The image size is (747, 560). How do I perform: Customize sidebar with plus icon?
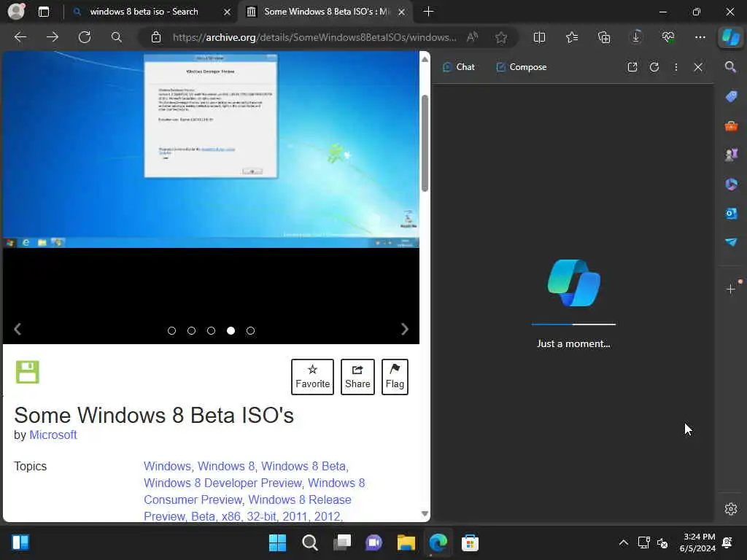[731, 289]
